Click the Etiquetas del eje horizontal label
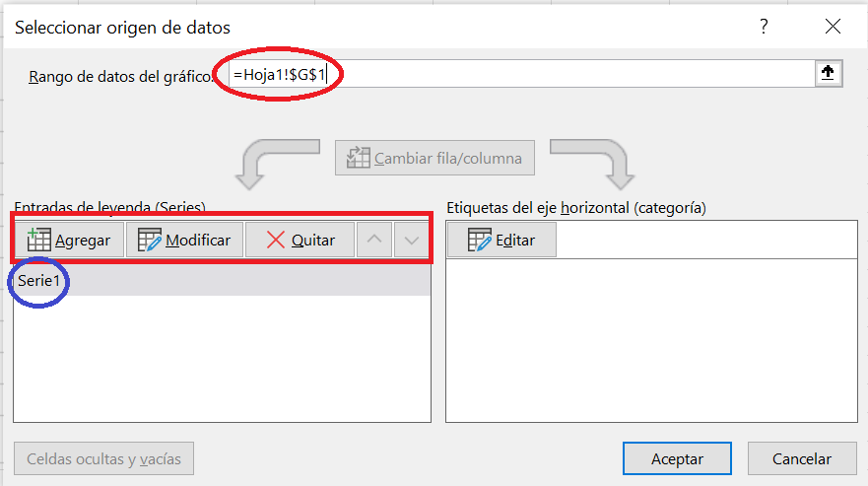Viewport: 868px width, 486px height. point(576,207)
